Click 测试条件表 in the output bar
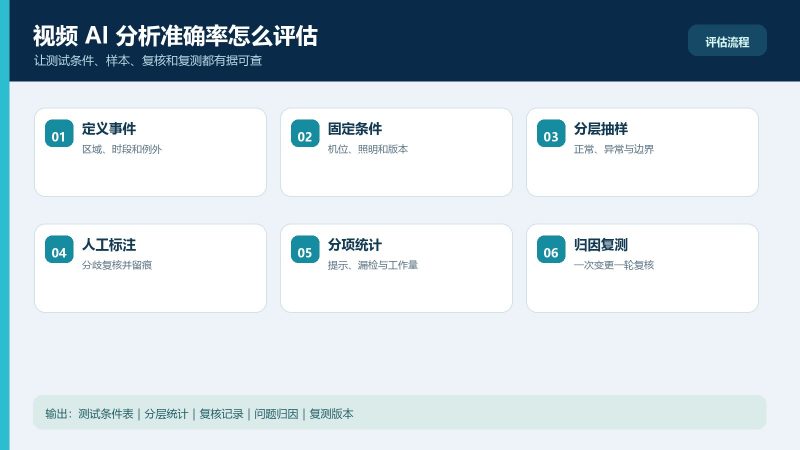800x450 pixels. point(106,414)
